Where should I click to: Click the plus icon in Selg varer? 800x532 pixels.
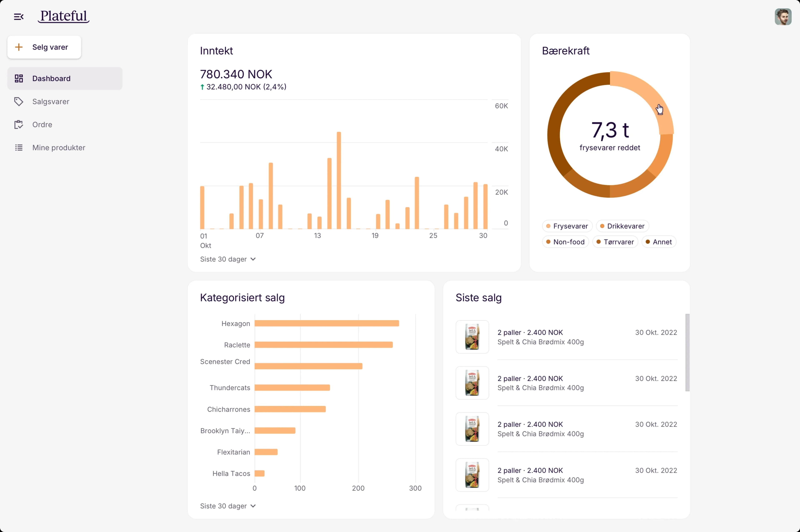(x=19, y=47)
